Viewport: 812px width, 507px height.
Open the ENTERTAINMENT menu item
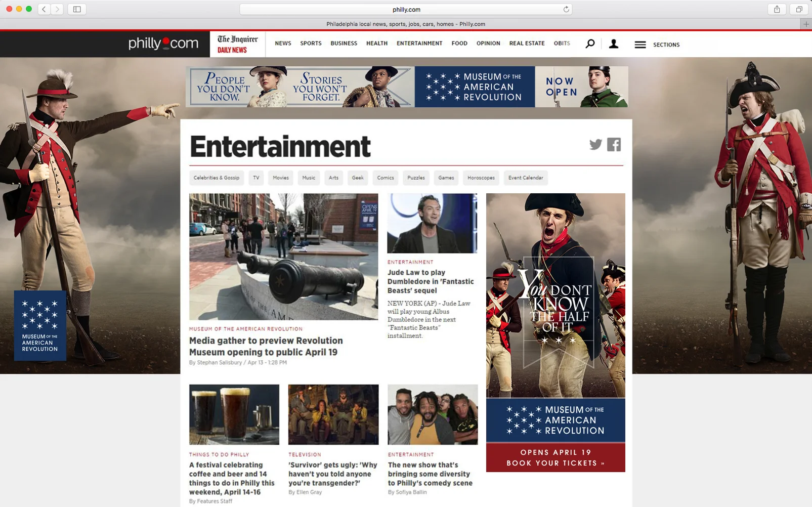click(x=419, y=44)
